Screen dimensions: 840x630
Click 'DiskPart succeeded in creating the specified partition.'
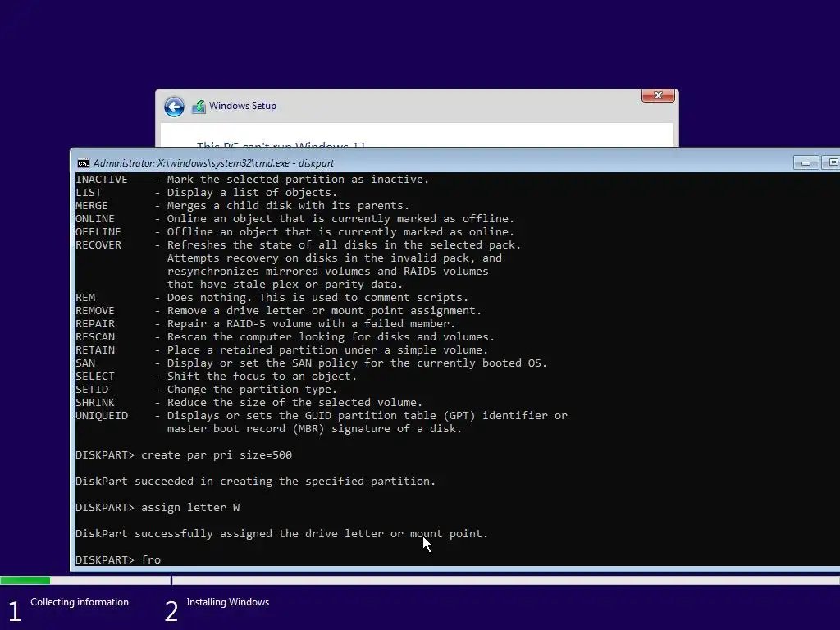pyautogui.click(x=255, y=481)
